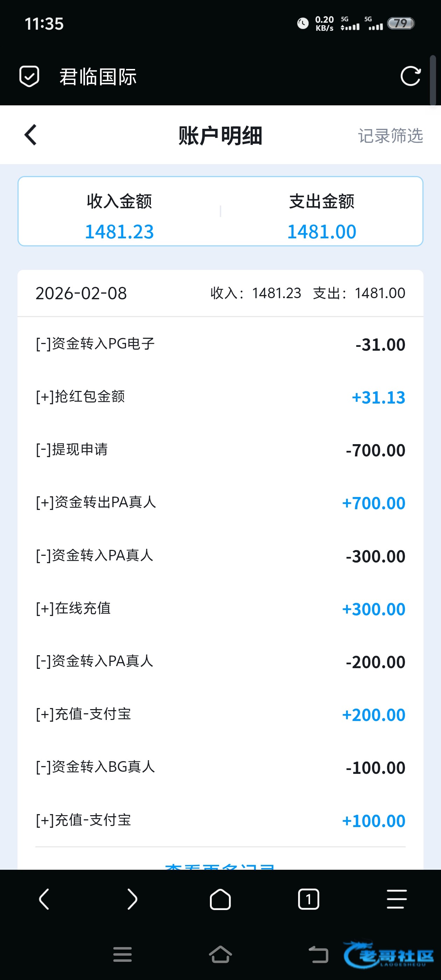
Task: Open the tab switcher showing 1
Action: (x=308, y=899)
